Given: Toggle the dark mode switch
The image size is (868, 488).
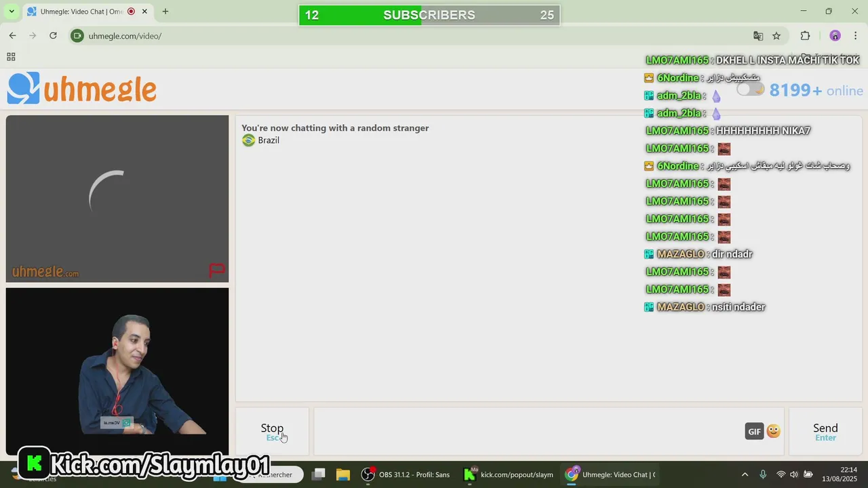Looking at the screenshot, I should (x=751, y=89).
